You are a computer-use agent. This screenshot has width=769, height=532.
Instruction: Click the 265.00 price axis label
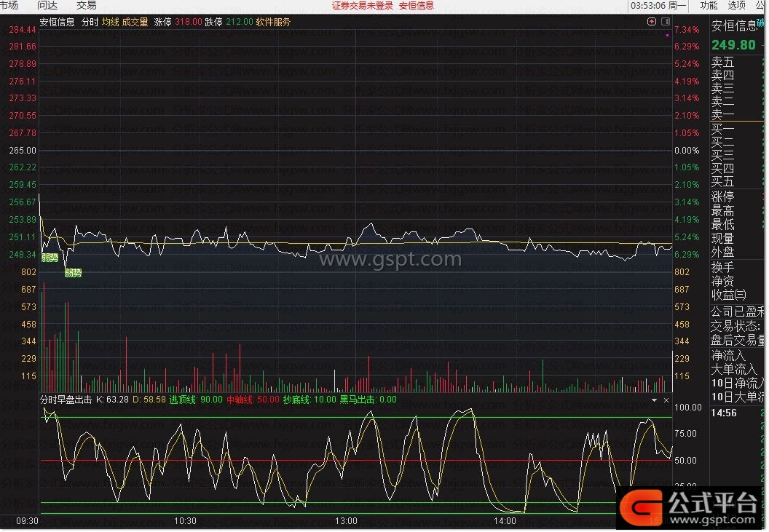pyautogui.click(x=23, y=151)
